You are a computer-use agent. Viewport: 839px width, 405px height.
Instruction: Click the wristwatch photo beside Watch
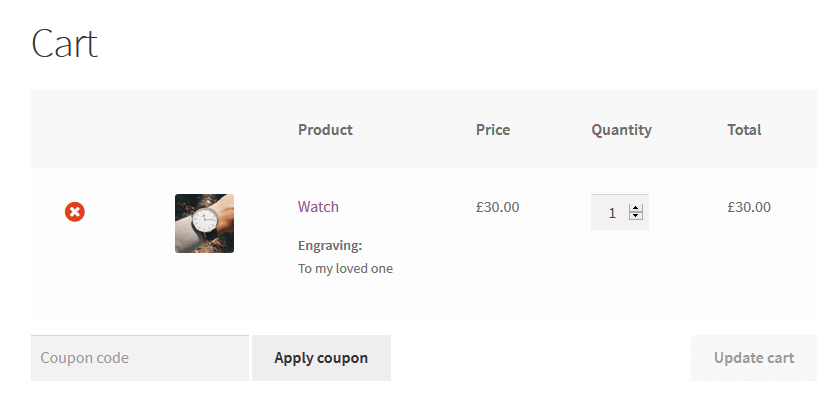click(x=204, y=223)
